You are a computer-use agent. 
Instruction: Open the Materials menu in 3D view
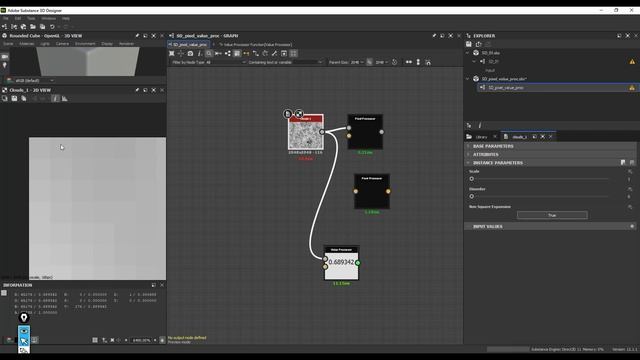27,44
